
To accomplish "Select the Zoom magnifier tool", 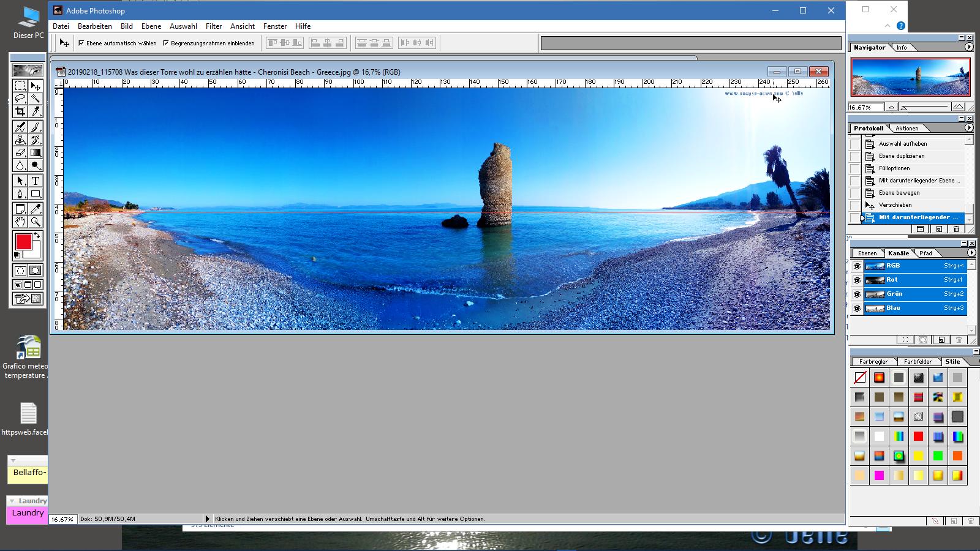I will (36, 222).
